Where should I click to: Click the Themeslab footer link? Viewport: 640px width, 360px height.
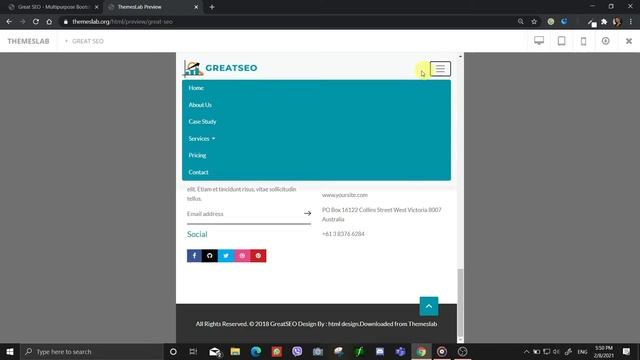click(422, 324)
